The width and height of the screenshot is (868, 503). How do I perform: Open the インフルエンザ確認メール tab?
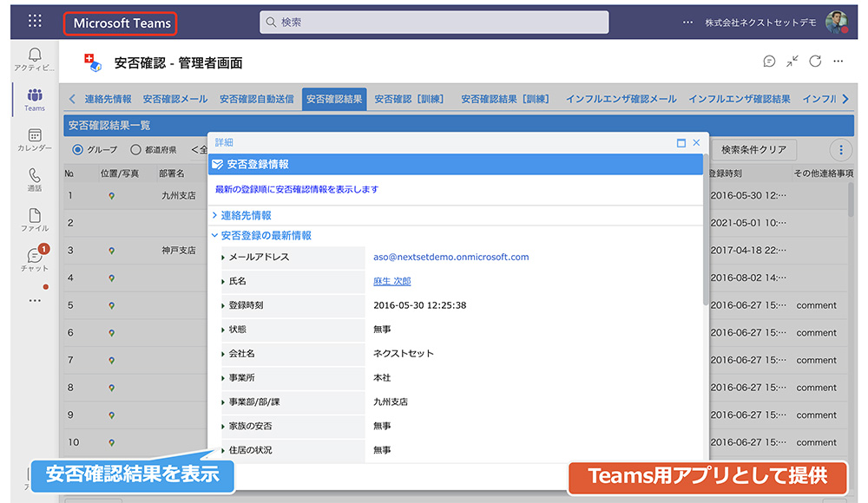[x=621, y=99]
